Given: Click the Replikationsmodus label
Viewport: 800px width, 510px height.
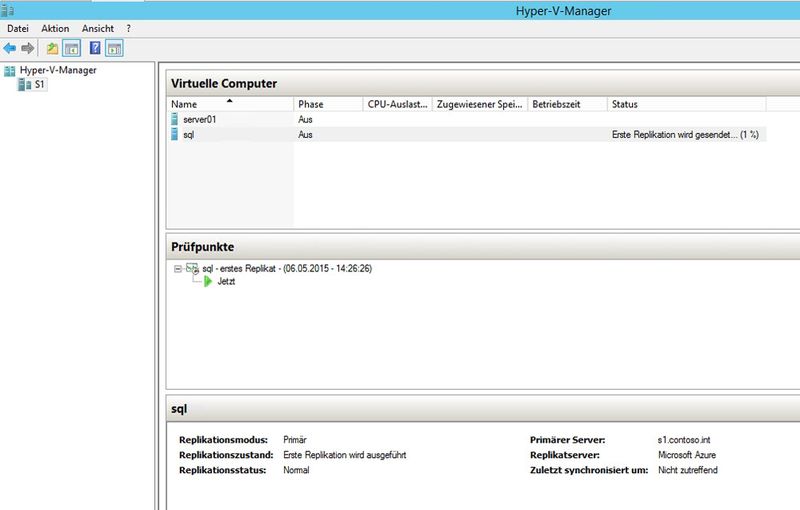Looking at the screenshot, I should coord(223,440).
